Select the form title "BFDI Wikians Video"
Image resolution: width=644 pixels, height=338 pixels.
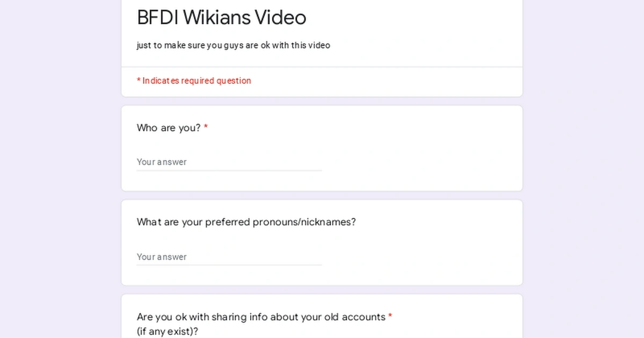tap(221, 18)
